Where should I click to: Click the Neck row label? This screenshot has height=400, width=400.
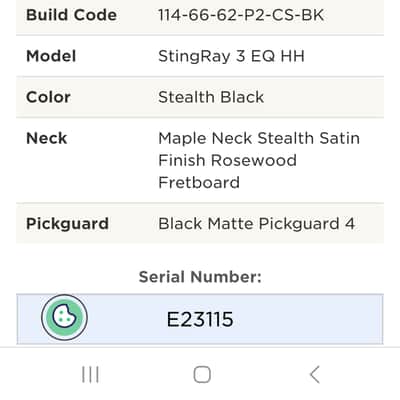(x=47, y=138)
